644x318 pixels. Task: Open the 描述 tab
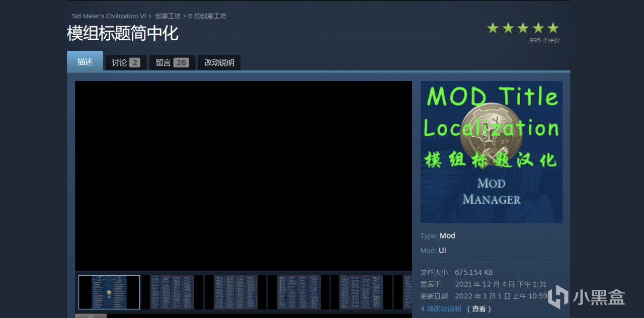coord(85,62)
